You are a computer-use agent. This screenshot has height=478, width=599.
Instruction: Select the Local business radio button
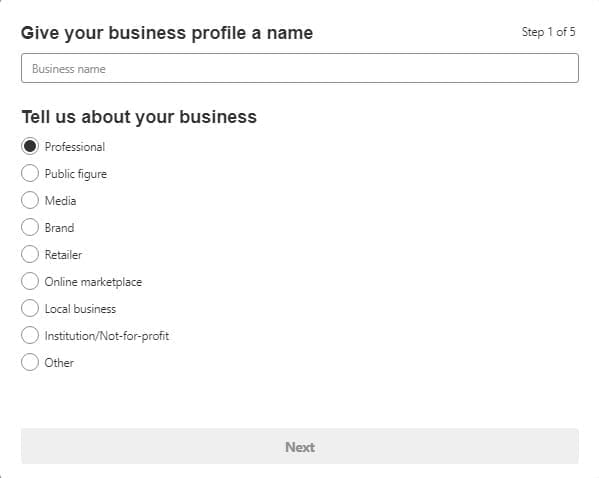tap(30, 308)
